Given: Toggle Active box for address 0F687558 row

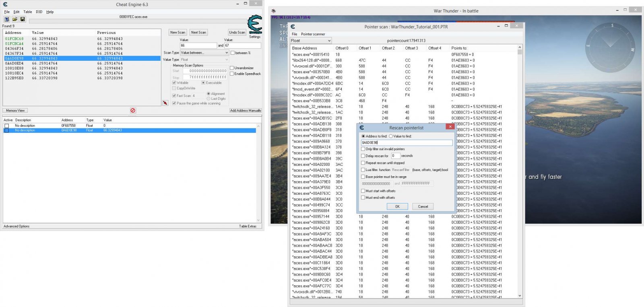Looking at the screenshot, I should click(6, 126).
